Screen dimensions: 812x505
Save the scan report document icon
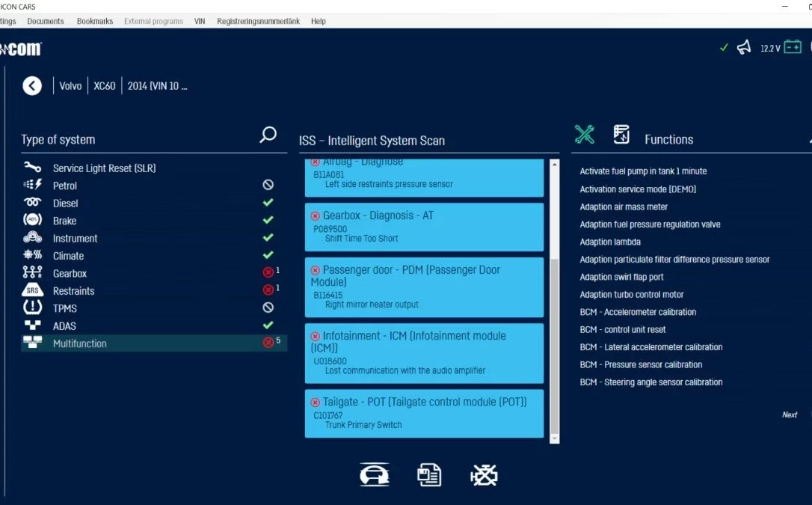(x=429, y=475)
